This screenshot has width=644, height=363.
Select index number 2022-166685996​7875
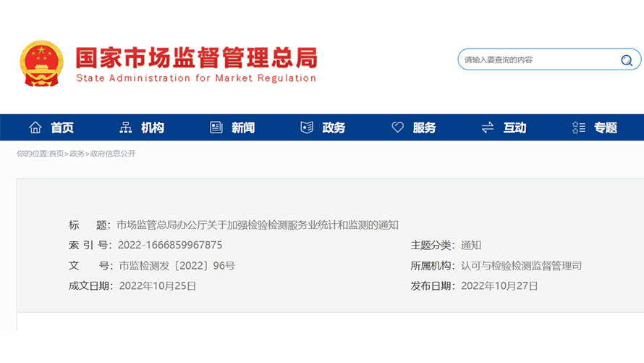pyautogui.click(x=170, y=245)
